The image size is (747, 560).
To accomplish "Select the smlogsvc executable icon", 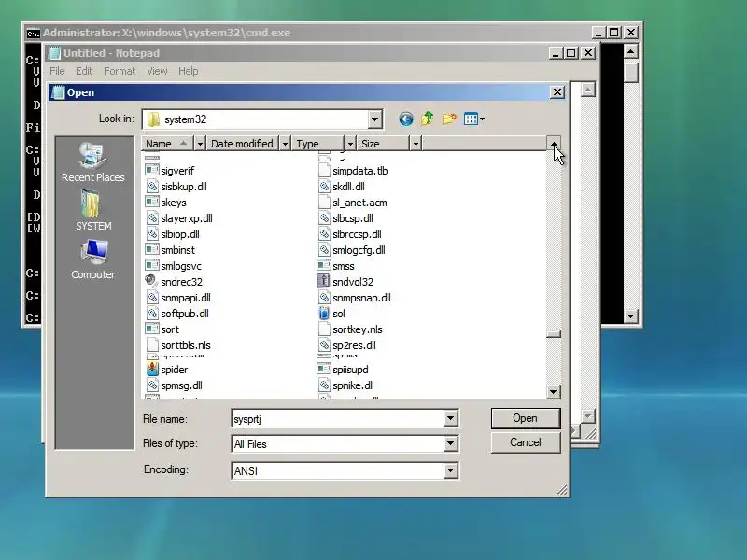I will [x=152, y=265].
